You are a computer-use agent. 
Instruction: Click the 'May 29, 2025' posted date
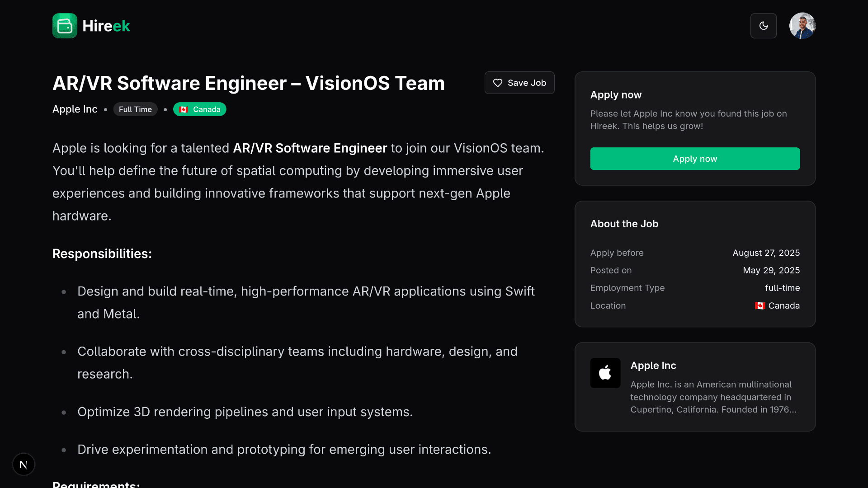click(771, 271)
